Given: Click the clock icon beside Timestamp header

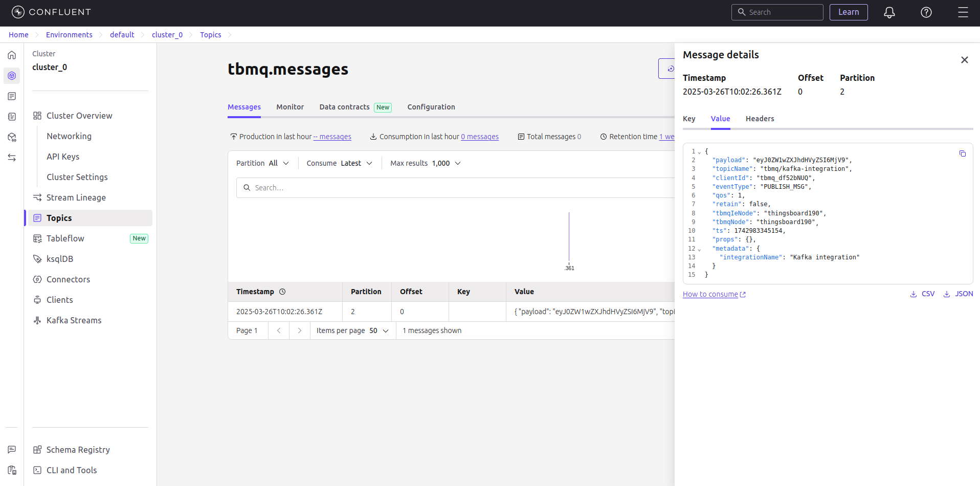Looking at the screenshot, I should click(x=282, y=292).
